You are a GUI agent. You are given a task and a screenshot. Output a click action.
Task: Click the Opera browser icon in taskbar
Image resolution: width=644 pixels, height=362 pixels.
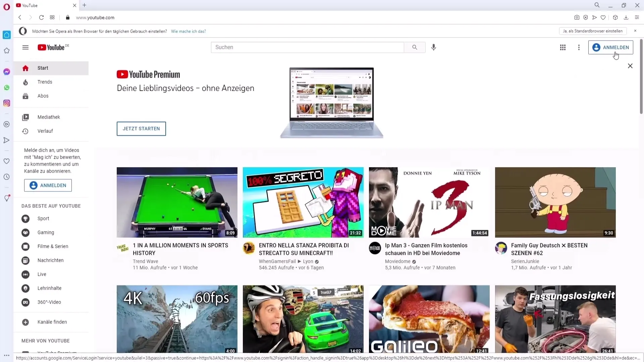click(x=6, y=6)
